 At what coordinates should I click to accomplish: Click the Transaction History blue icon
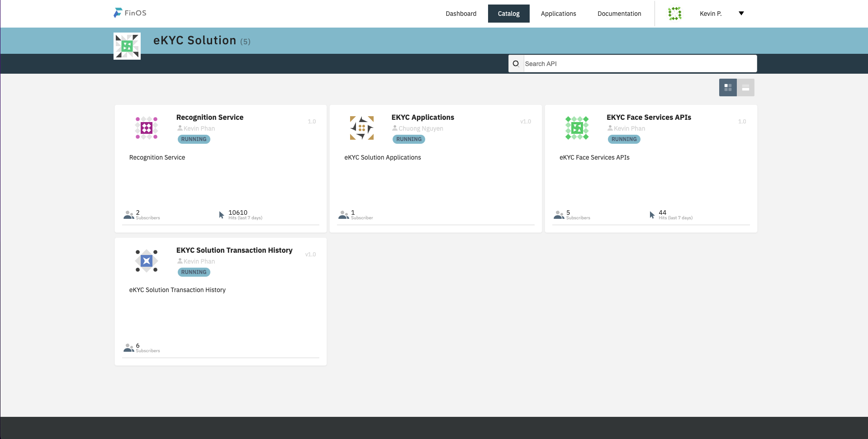pyautogui.click(x=147, y=261)
